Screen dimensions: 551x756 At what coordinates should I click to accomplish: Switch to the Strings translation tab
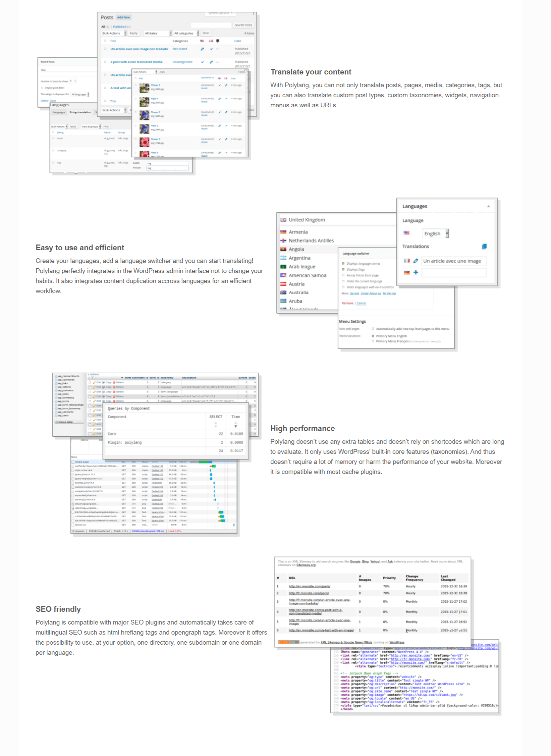(80, 112)
